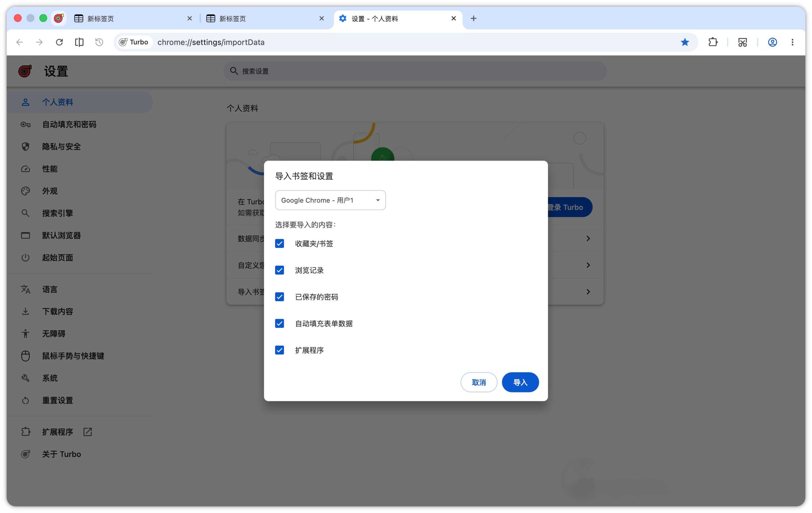Open 系统 settings section
Screen dimensions: 812x513
(80, 378)
